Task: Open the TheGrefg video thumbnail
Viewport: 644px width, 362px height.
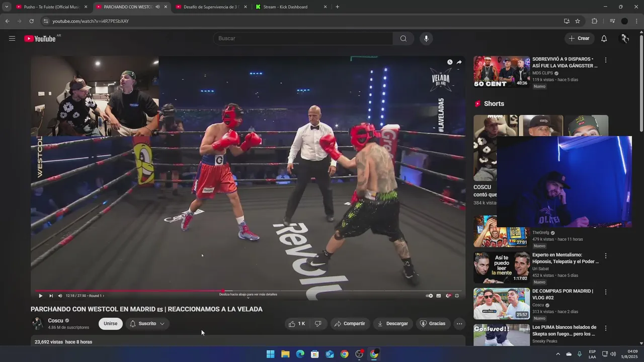Action: (x=502, y=232)
